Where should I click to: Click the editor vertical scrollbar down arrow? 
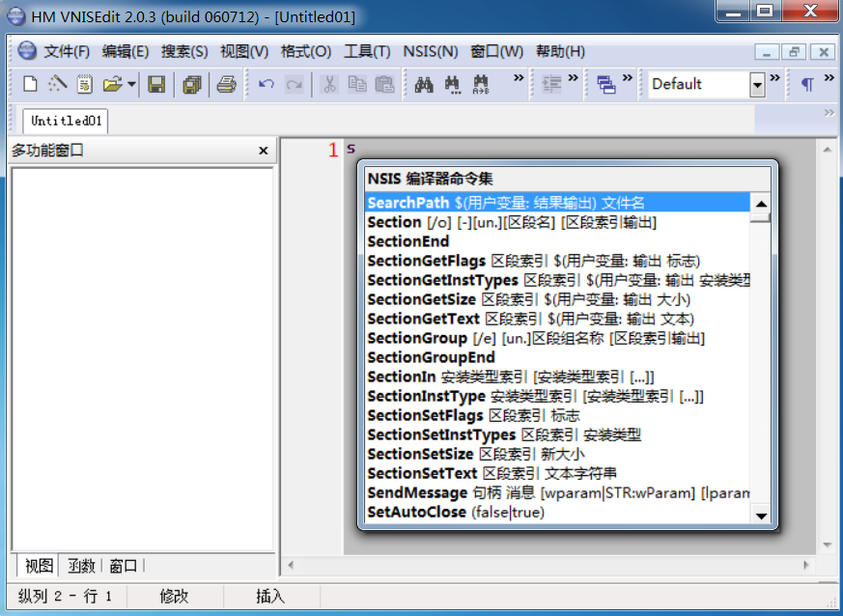[828, 546]
